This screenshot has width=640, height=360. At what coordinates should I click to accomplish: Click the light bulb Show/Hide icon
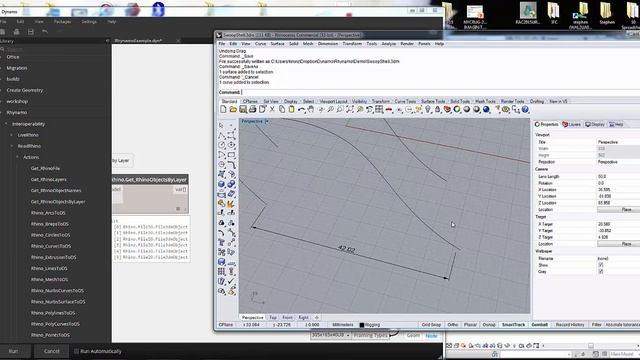click(x=428, y=109)
